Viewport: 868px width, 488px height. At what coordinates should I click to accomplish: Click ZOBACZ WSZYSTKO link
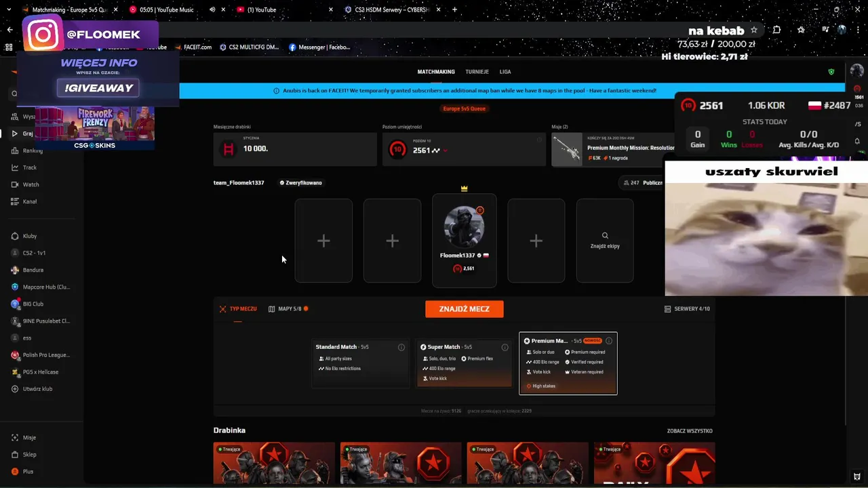point(690,431)
